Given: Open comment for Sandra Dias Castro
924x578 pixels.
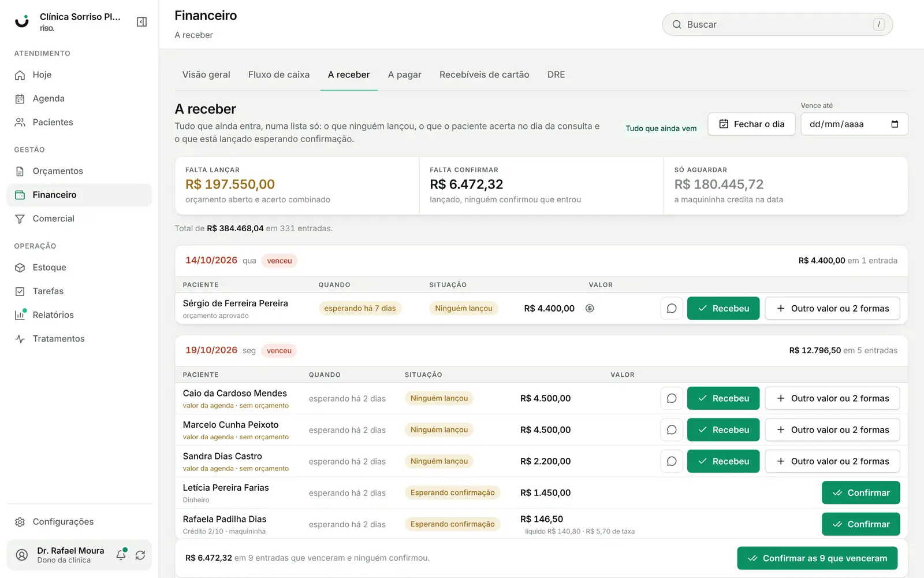Looking at the screenshot, I should [x=672, y=461].
